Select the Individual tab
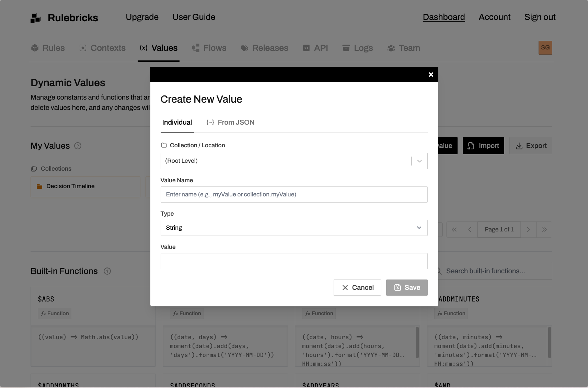The height and width of the screenshot is (388, 588). pyautogui.click(x=177, y=122)
